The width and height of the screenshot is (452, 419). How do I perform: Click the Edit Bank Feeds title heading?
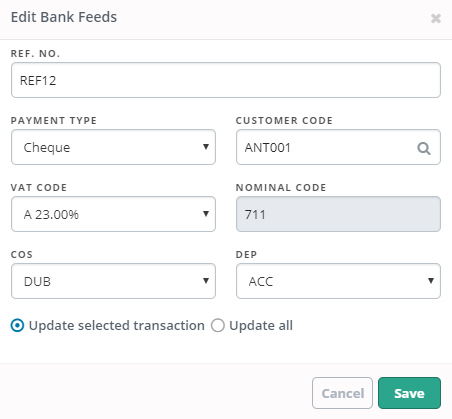pos(64,17)
